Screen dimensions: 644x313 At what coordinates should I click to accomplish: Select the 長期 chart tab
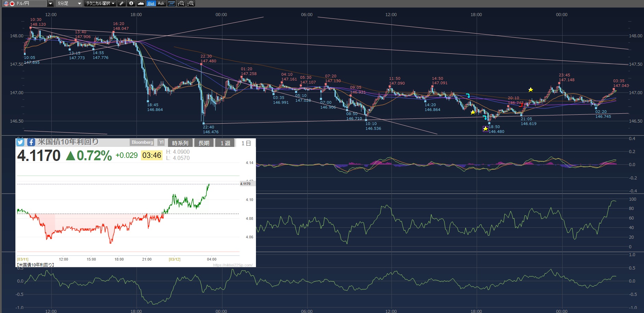tap(204, 143)
